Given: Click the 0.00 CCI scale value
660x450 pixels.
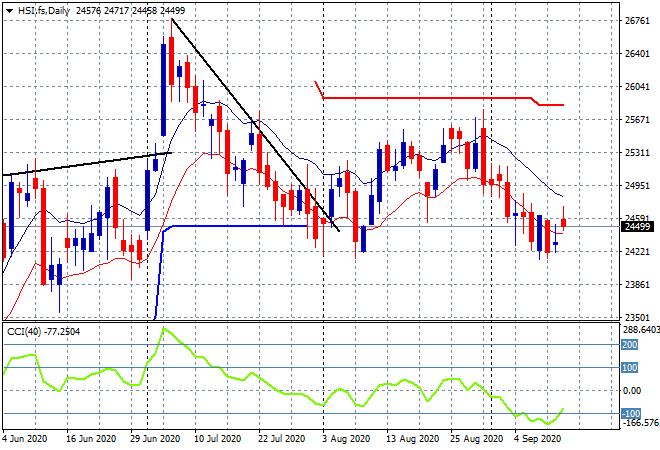Looking at the screenshot, I should (x=631, y=391).
